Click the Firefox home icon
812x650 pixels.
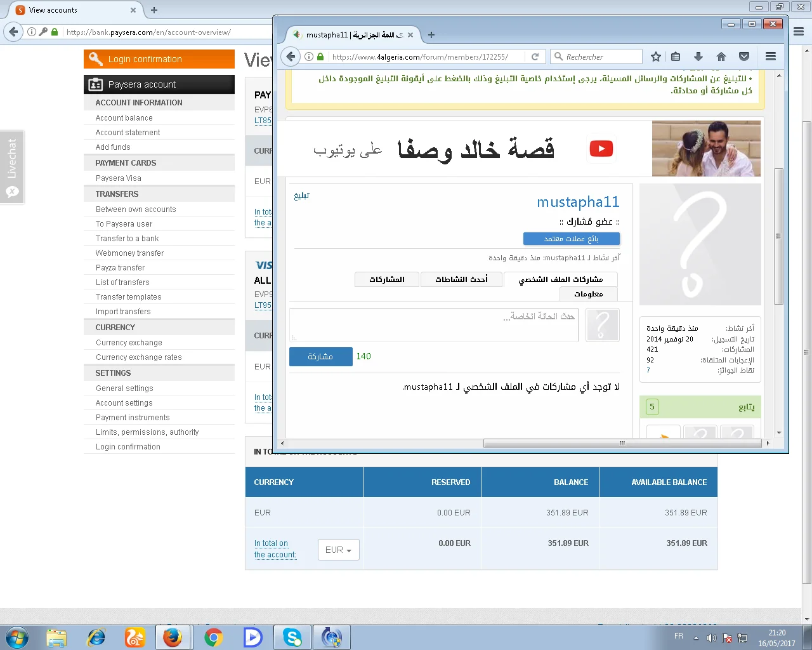tap(721, 56)
